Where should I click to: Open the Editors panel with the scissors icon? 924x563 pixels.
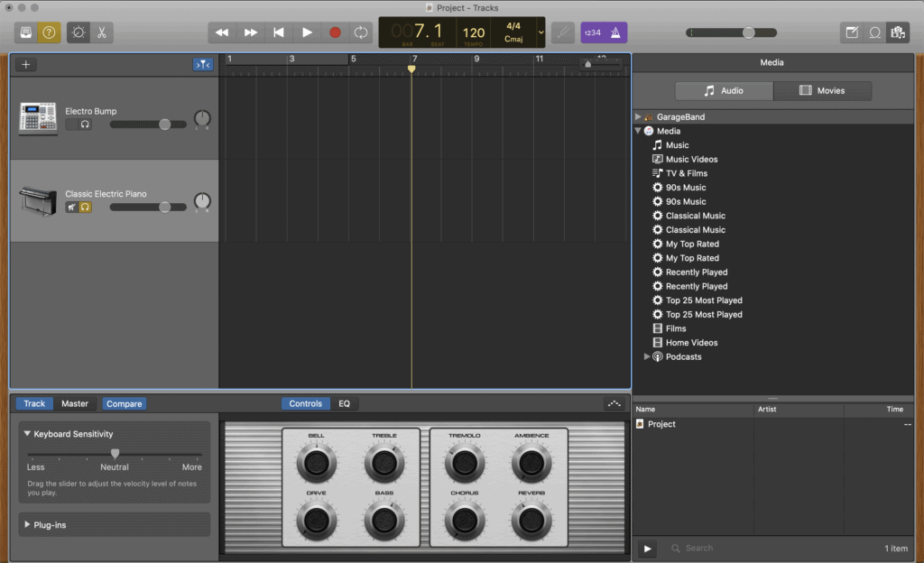click(104, 32)
